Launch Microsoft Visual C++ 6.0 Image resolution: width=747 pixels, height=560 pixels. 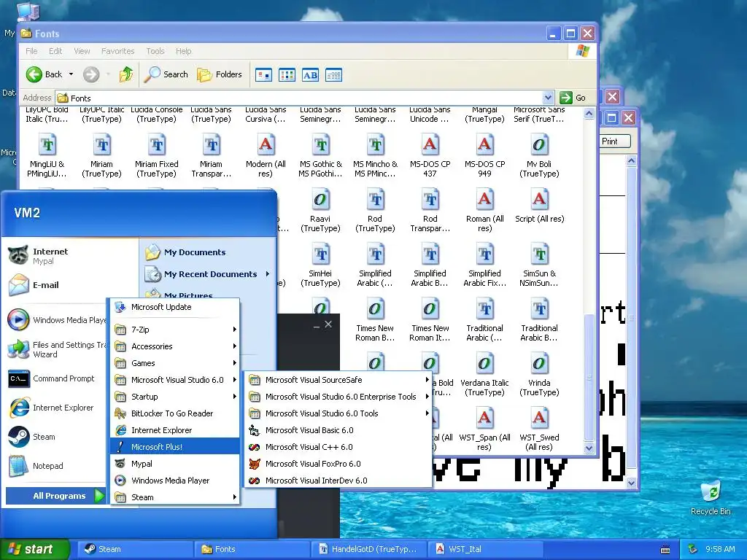(x=338, y=447)
